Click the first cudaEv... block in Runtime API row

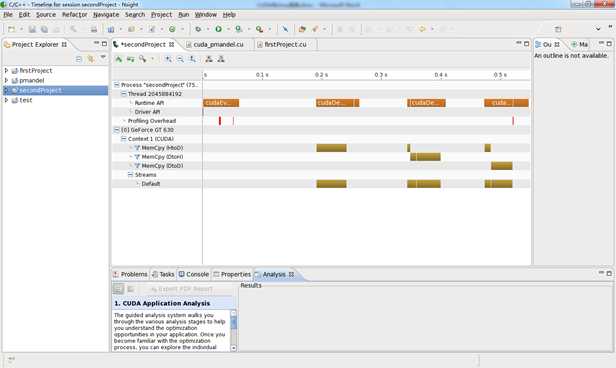[x=221, y=103]
